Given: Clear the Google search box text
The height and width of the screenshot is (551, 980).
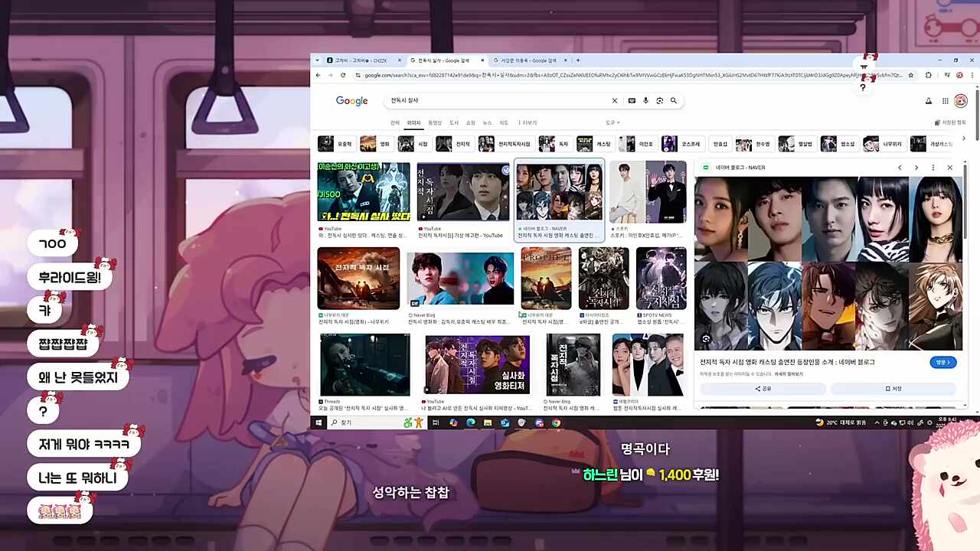Looking at the screenshot, I should point(614,100).
